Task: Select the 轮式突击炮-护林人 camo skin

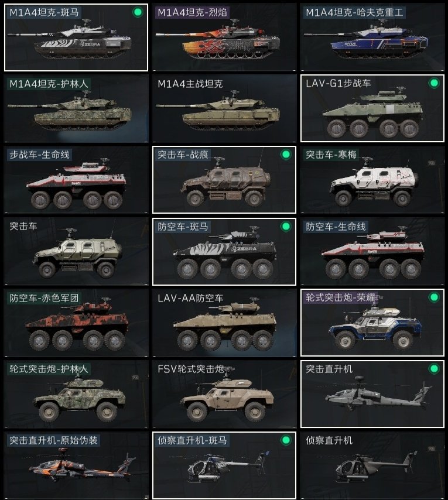Action: [76, 394]
